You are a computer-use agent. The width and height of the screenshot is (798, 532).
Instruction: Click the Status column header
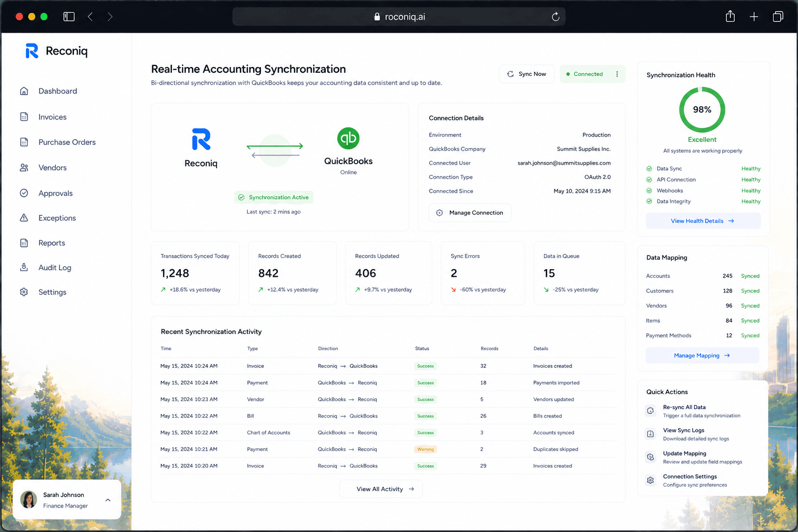point(422,349)
